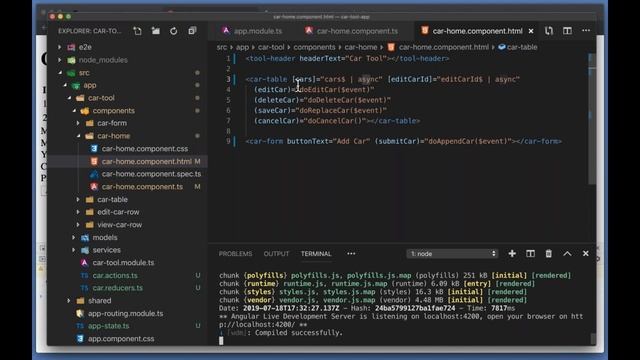Collapse the car-home folder
Screen dimensions: 640x360
113,136
